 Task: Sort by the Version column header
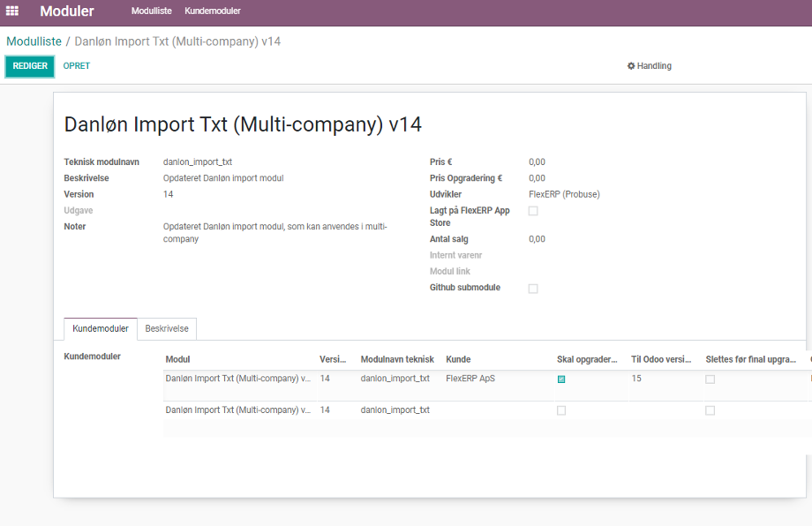point(333,359)
